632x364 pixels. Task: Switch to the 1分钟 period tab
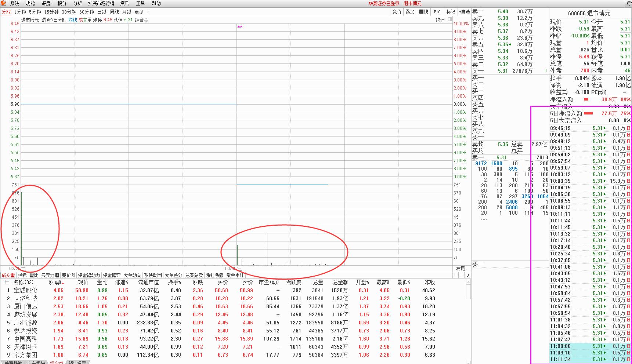[x=20, y=12]
